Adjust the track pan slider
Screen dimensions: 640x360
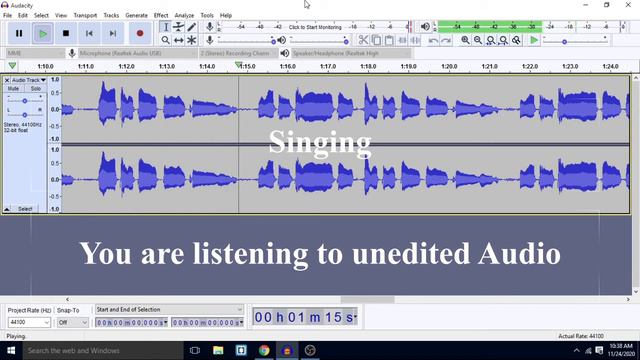coord(24,115)
